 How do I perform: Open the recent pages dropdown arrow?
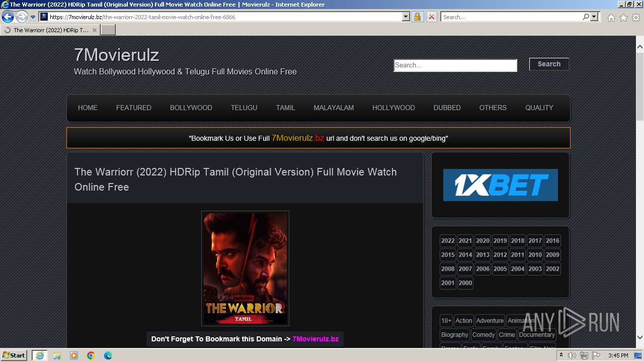point(33,17)
